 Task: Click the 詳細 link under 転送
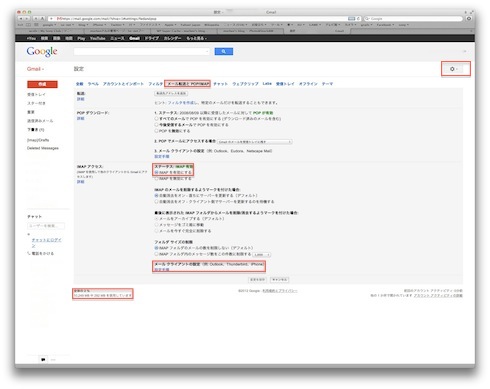pos(81,99)
